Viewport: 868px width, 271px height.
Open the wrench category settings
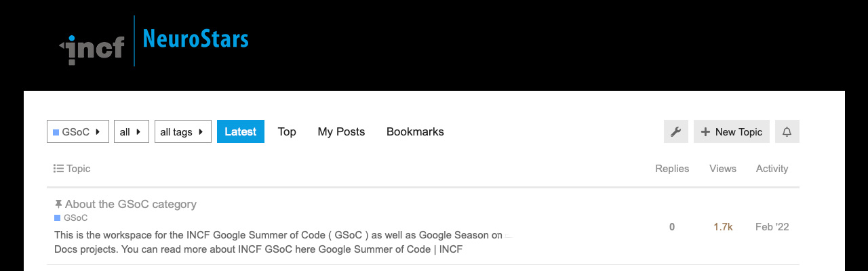[675, 132]
